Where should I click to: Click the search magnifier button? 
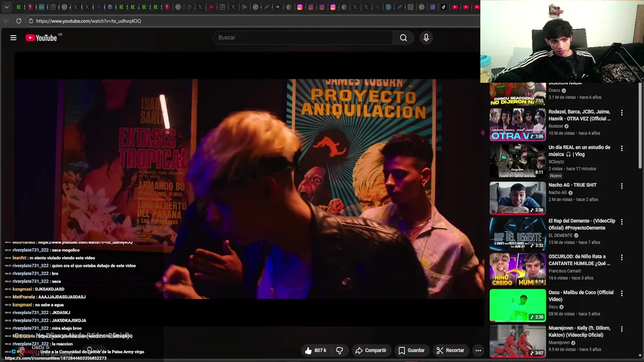(x=404, y=38)
